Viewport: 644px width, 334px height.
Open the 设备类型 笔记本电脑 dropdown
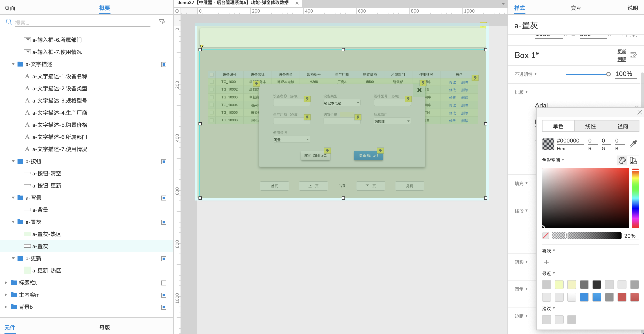coord(342,103)
